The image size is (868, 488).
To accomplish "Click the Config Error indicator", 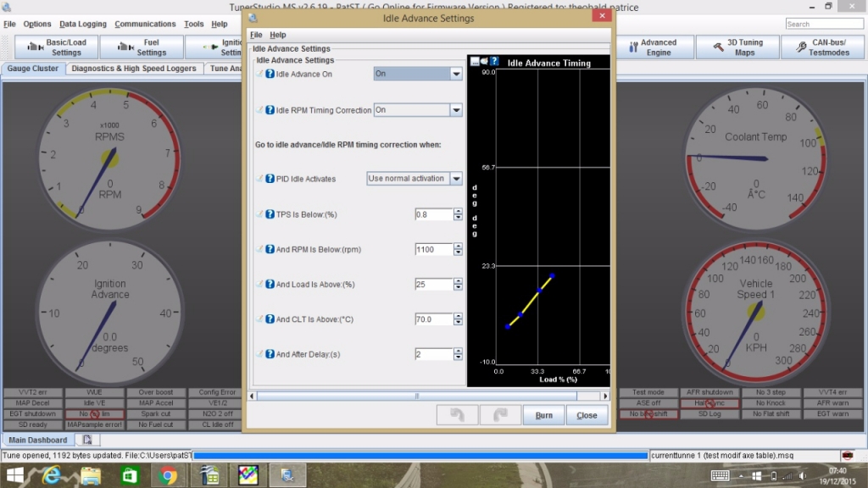I will pyautogui.click(x=217, y=392).
